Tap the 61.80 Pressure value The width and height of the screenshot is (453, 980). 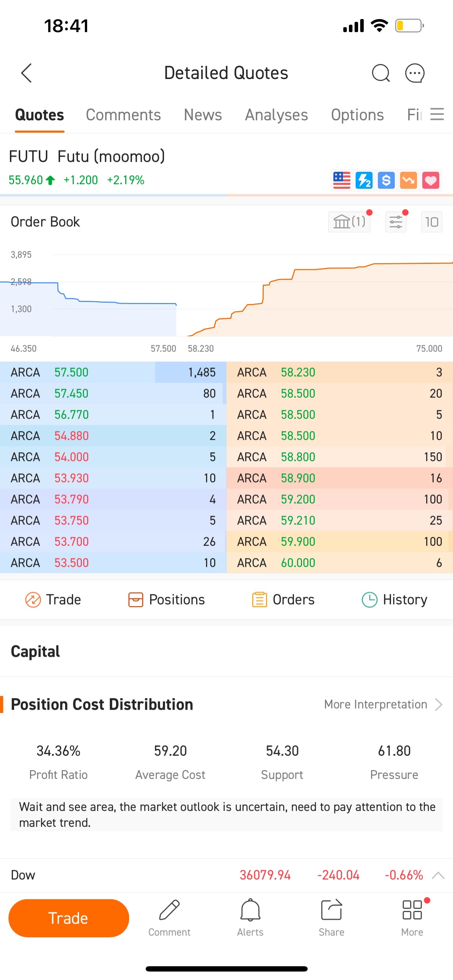tap(394, 751)
